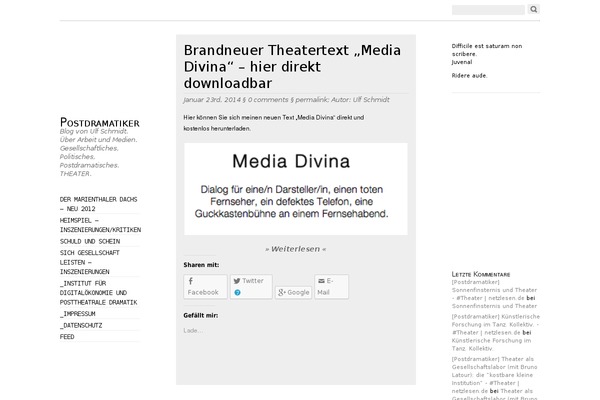Open the Media Divina preview image

pos(296,189)
